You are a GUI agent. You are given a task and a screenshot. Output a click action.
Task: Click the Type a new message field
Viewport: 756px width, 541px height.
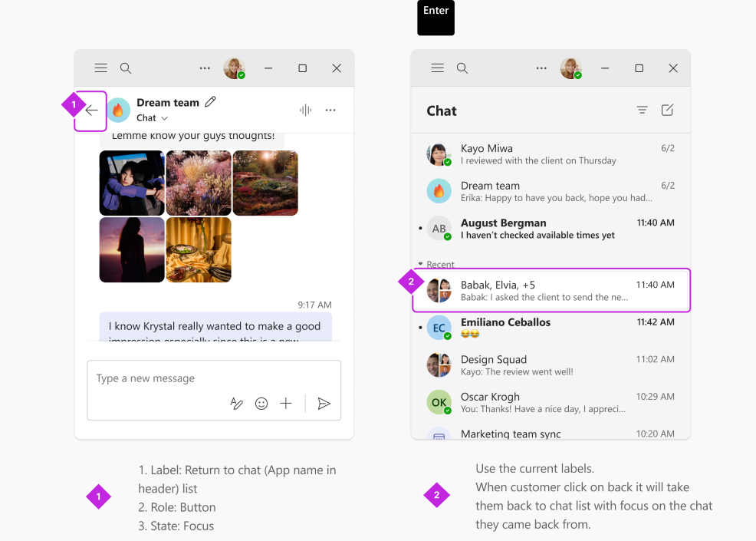pyautogui.click(x=214, y=378)
